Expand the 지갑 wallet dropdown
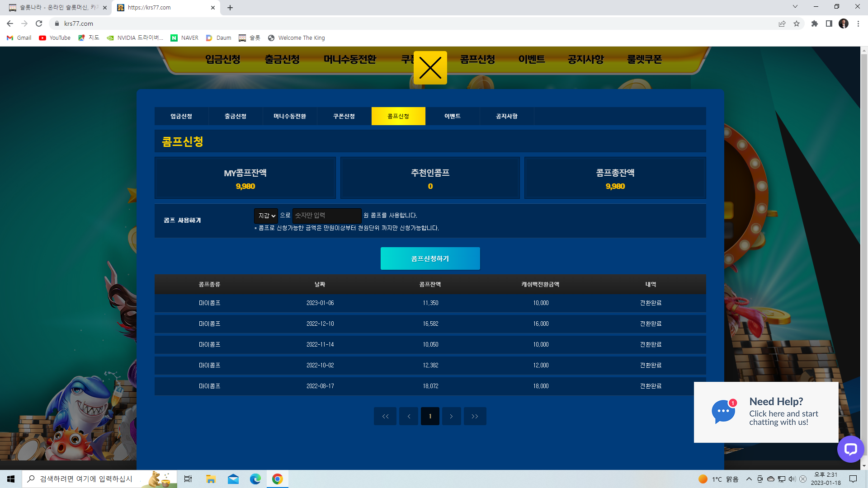The image size is (868, 488). tap(266, 216)
